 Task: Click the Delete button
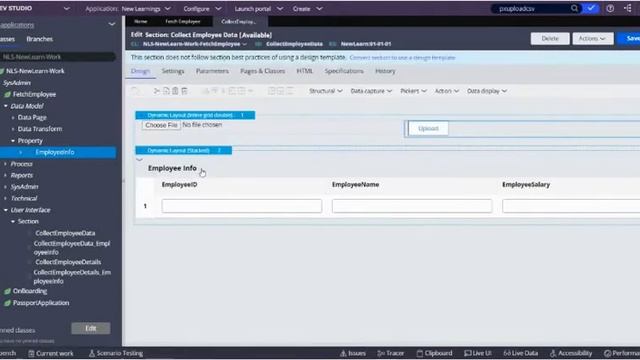[550, 38]
